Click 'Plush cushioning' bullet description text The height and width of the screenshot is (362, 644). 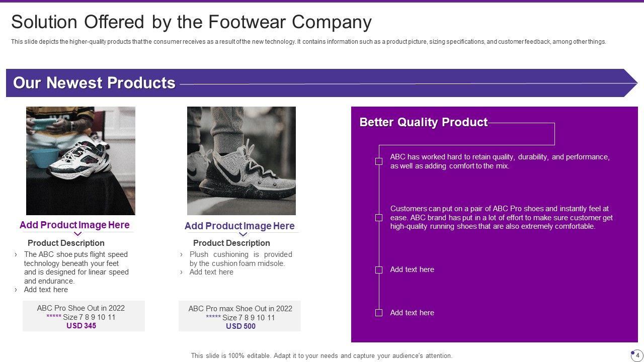pyautogui.click(x=240, y=258)
